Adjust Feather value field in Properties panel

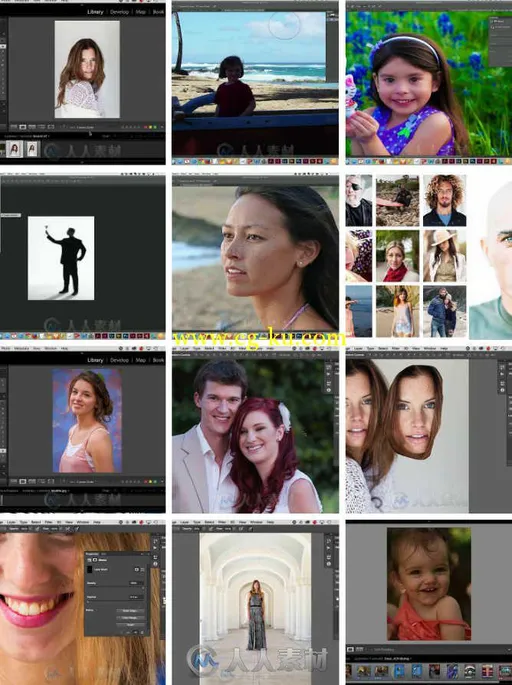(x=136, y=597)
